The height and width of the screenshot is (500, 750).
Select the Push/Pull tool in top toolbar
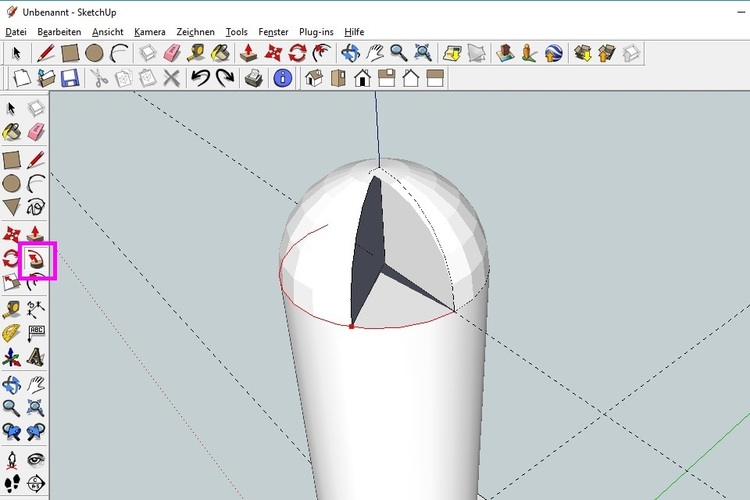coord(249,53)
